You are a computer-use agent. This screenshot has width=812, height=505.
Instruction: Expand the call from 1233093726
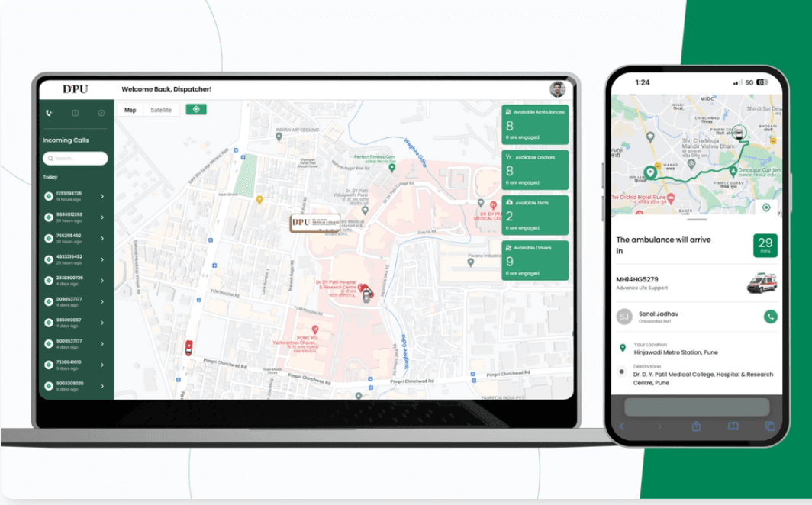click(x=102, y=196)
